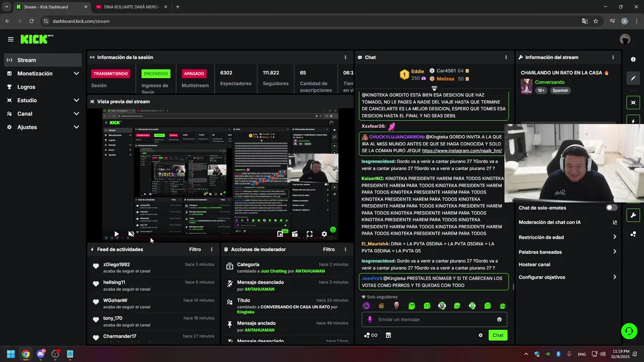Expand the Ajustes sidebar section
Image resolution: width=644 pixels, height=362 pixels.
click(43, 127)
